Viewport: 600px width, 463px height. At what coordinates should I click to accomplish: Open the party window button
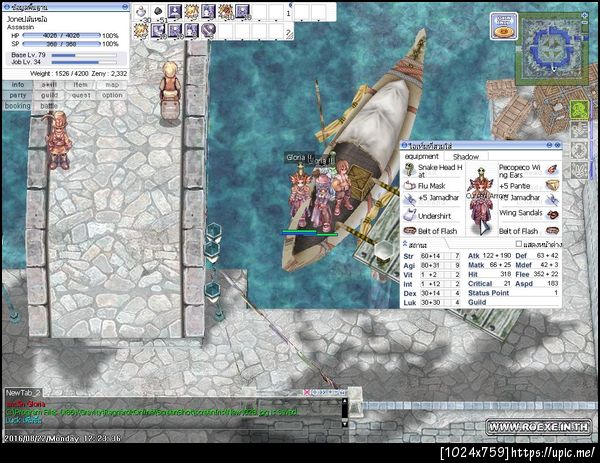tap(18, 95)
